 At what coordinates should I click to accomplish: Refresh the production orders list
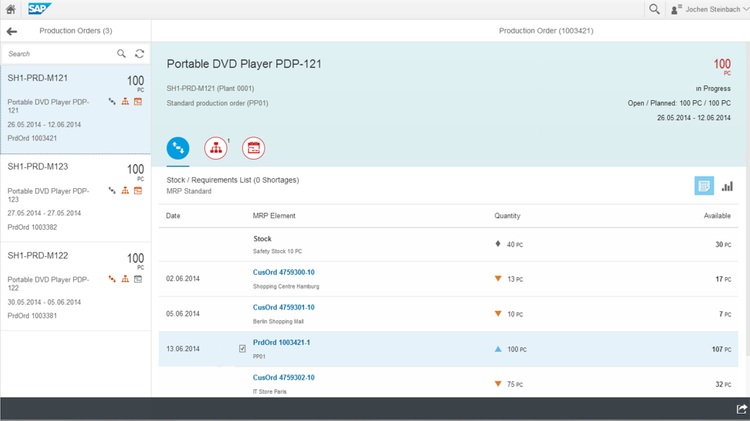click(139, 54)
